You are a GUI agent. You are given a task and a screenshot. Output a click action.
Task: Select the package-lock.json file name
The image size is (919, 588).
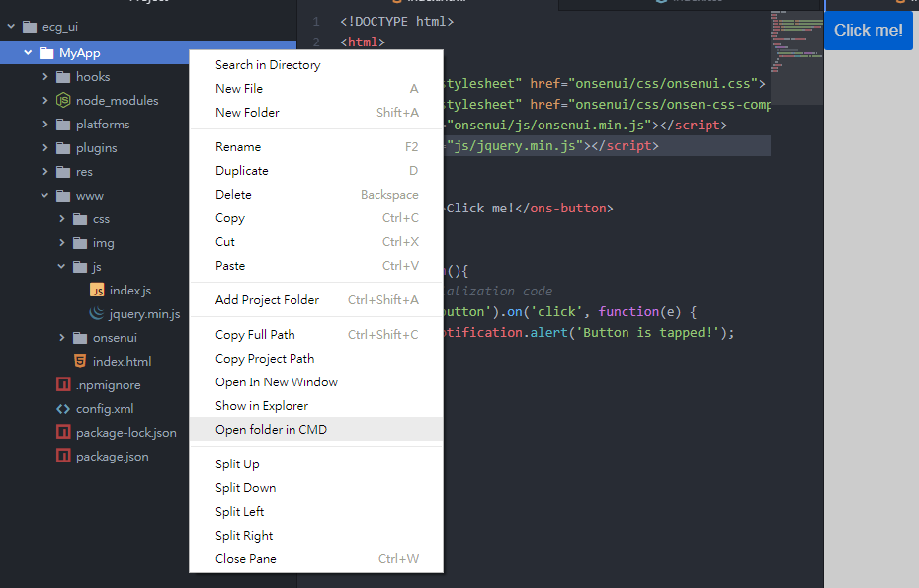tap(126, 433)
